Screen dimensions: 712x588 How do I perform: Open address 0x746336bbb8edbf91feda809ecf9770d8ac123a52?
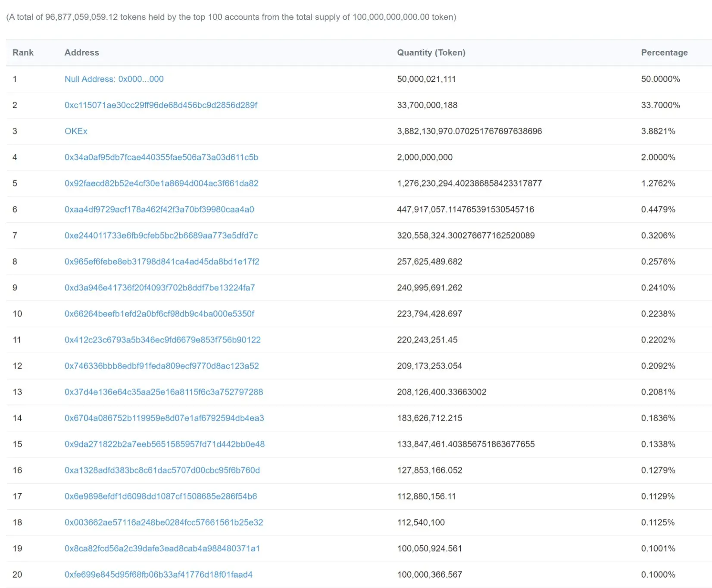coord(162,366)
